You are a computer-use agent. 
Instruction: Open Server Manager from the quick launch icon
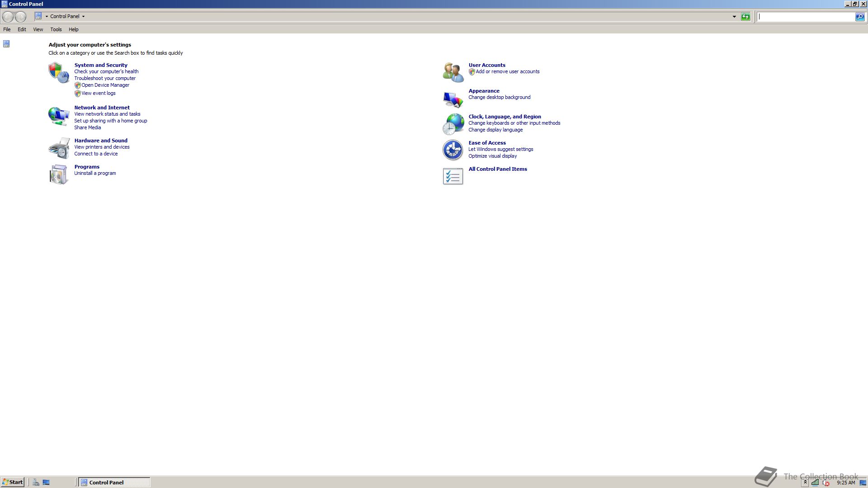36,483
